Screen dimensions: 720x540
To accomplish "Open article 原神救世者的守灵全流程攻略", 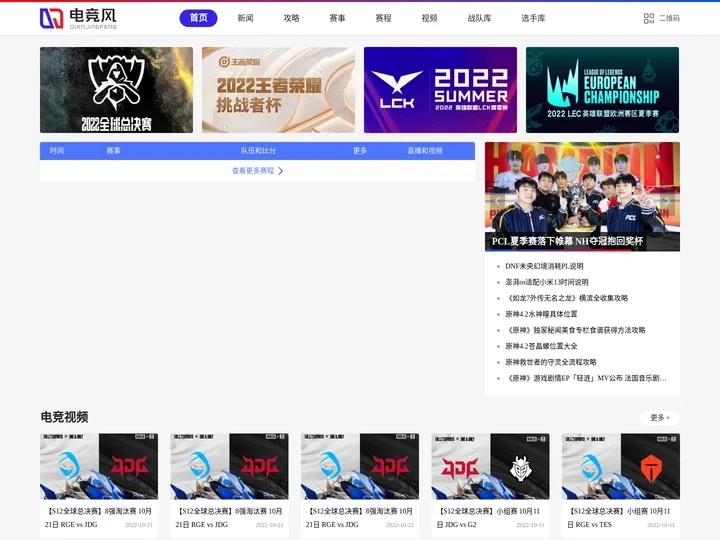I will [551, 362].
